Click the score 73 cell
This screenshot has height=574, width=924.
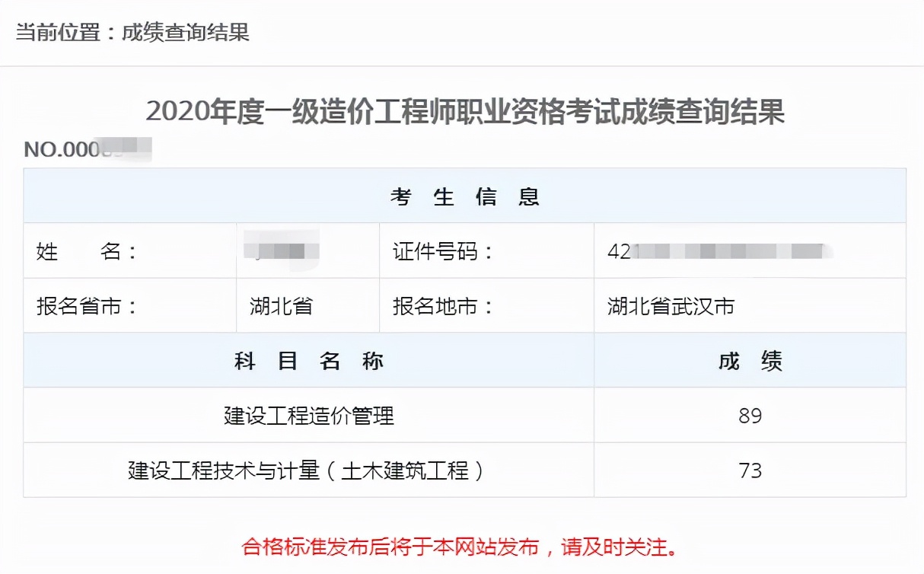(750, 470)
